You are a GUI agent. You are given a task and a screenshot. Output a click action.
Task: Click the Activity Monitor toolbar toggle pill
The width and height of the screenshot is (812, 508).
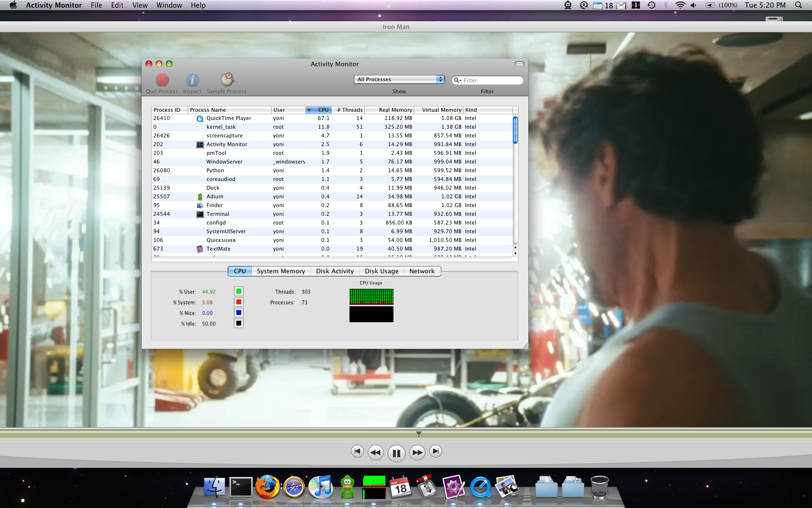tap(520, 64)
